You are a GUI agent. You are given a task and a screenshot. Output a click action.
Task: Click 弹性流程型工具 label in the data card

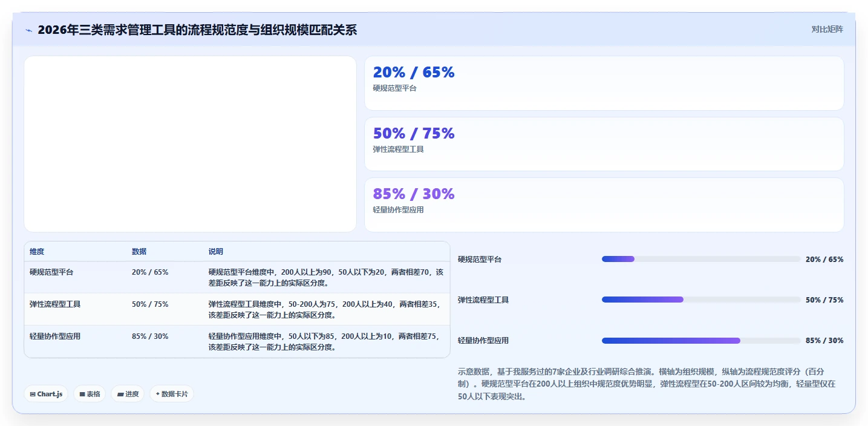tap(399, 149)
